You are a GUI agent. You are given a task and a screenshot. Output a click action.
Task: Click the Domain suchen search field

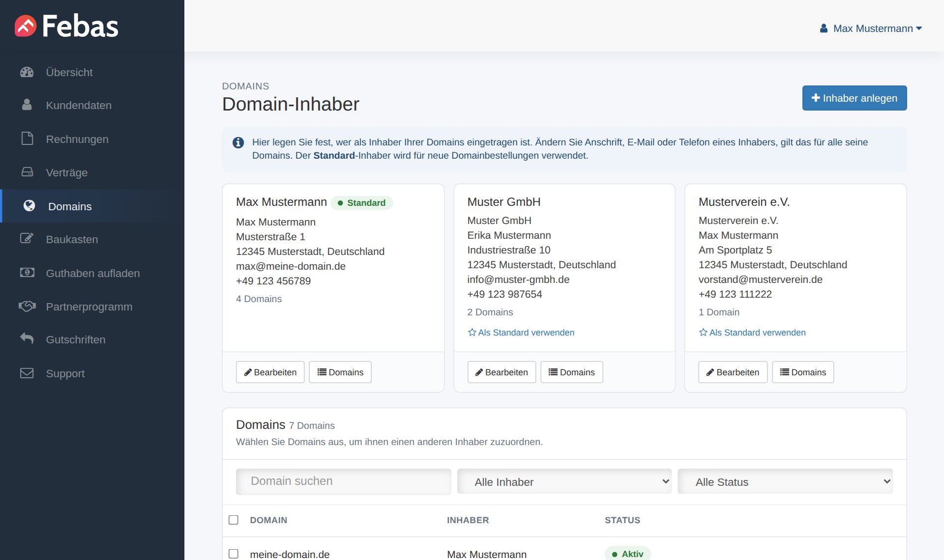tap(344, 481)
